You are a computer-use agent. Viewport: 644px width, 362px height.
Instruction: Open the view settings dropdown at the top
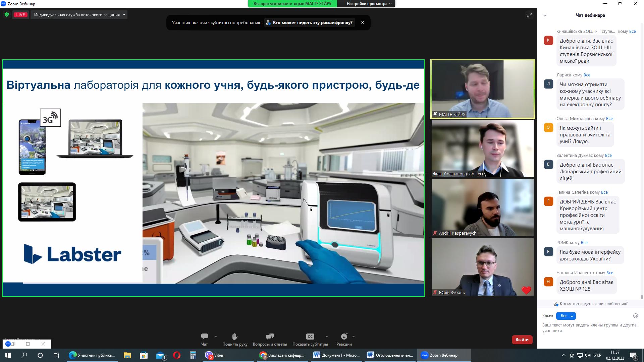[369, 4]
